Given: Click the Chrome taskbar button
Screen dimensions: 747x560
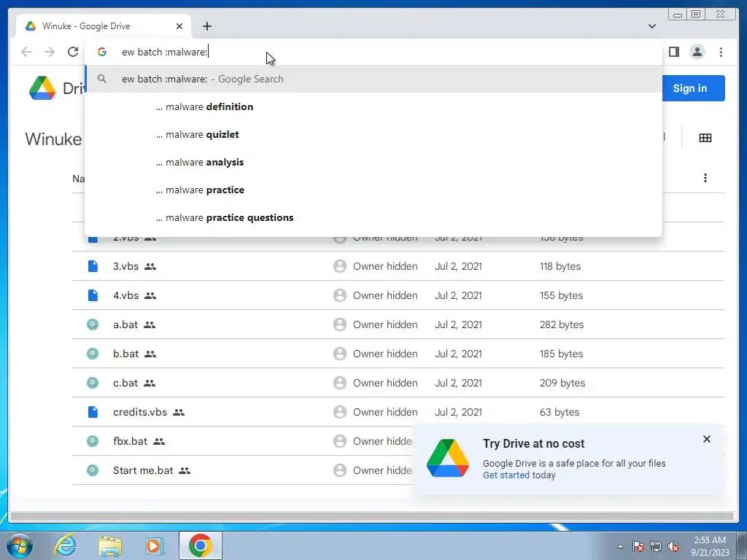Looking at the screenshot, I should [x=201, y=545].
